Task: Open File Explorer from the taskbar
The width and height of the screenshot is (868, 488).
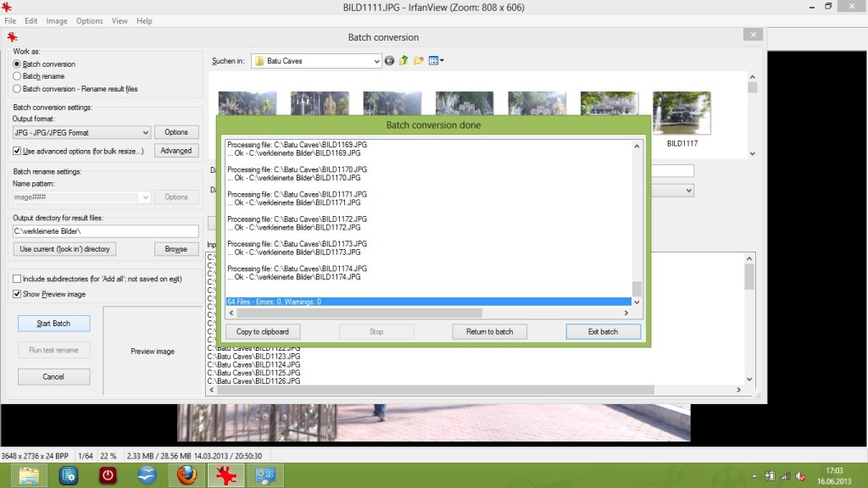Action: tap(28, 475)
